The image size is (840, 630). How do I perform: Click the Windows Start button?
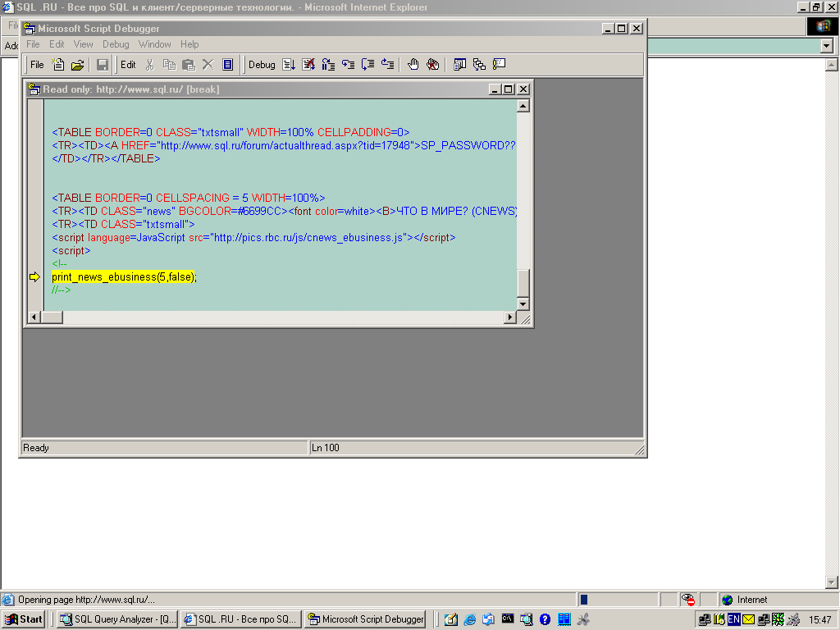(x=24, y=619)
